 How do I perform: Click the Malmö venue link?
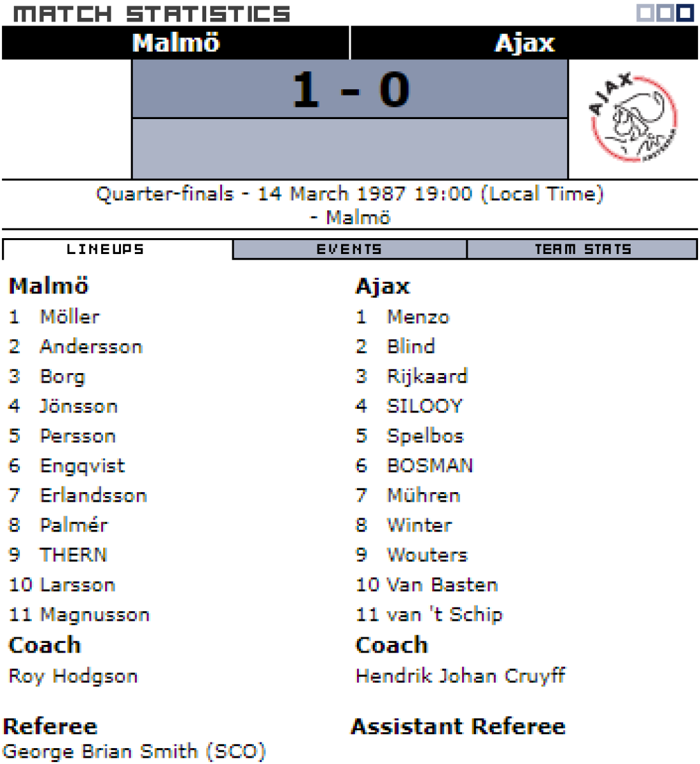pyautogui.click(x=358, y=218)
